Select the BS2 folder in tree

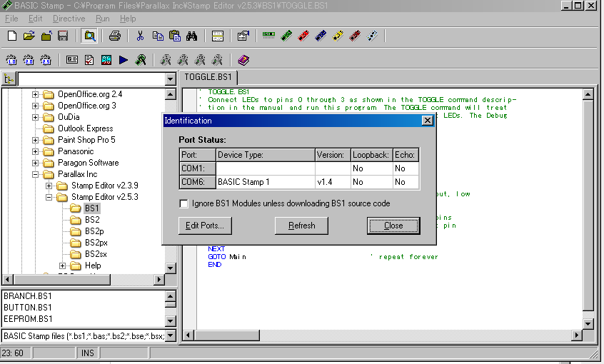[92, 220]
